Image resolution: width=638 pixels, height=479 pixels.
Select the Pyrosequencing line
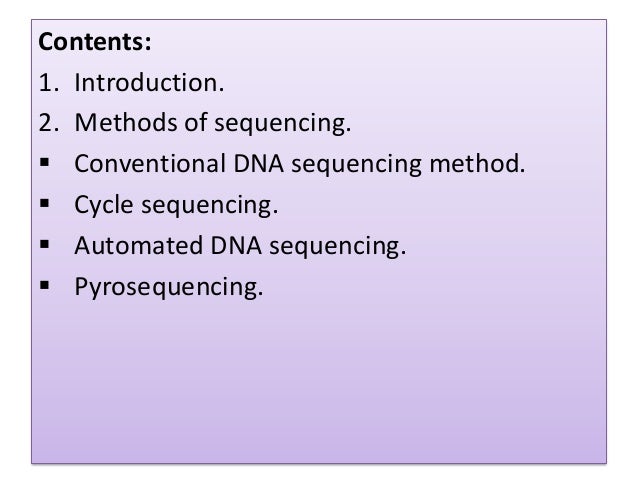click(169, 287)
